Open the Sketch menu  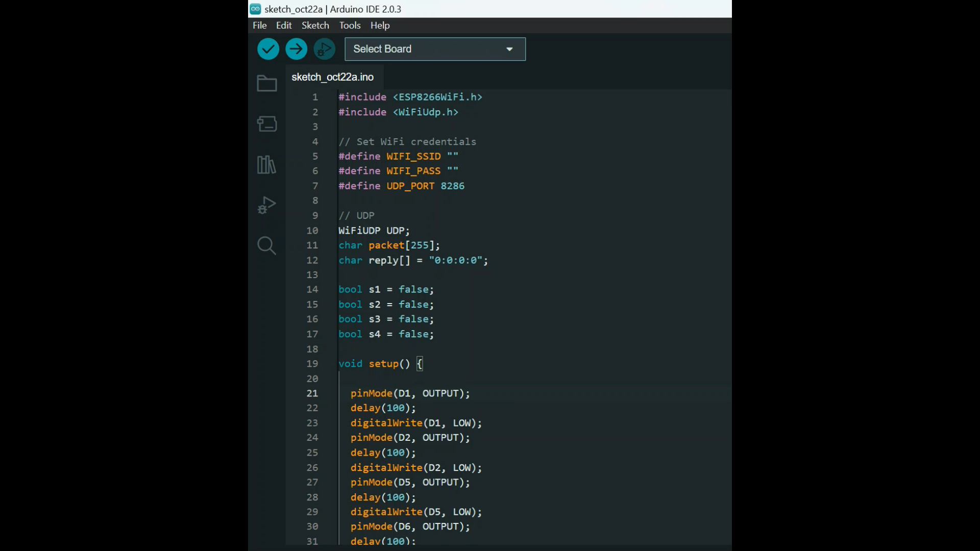(315, 25)
